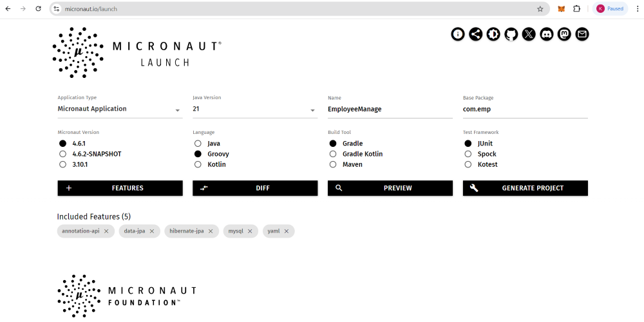Click the 'Included Features (5)' heading
Screen dimensions: 644x322
[x=93, y=216]
